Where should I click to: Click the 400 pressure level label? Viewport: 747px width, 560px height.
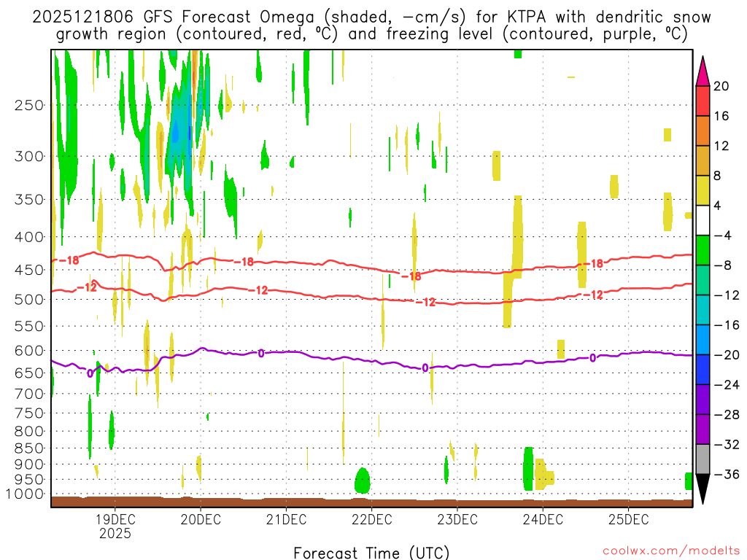pyautogui.click(x=29, y=237)
